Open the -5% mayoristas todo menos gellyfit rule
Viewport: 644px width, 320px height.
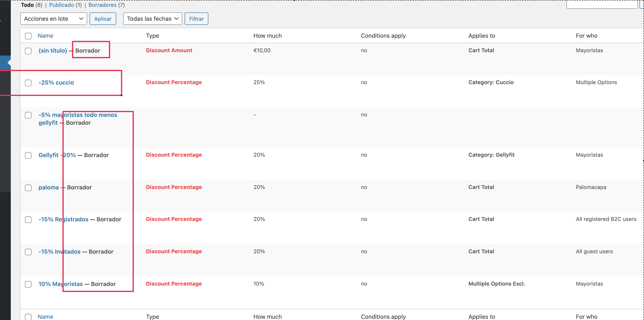(x=78, y=119)
